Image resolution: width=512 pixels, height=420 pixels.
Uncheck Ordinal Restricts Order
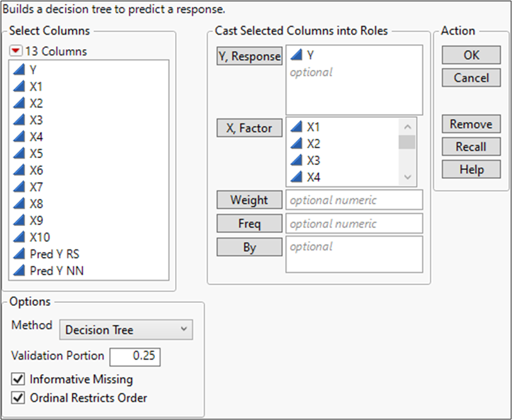pos(18,398)
